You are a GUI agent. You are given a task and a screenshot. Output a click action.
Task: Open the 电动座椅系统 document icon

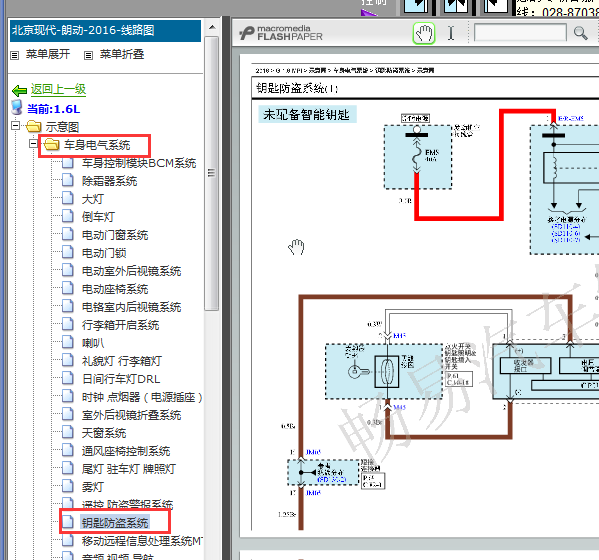(68, 288)
